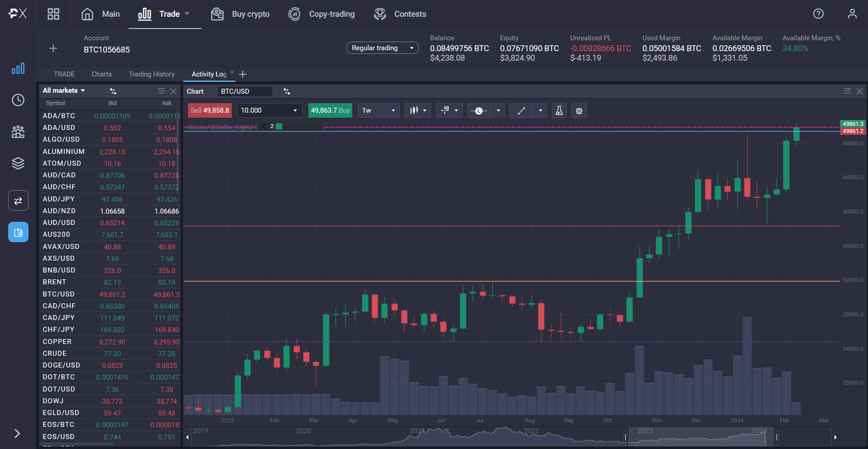Screen dimensions: 868x449
Task: Open indicators via the flask icon
Action: [x=559, y=110]
